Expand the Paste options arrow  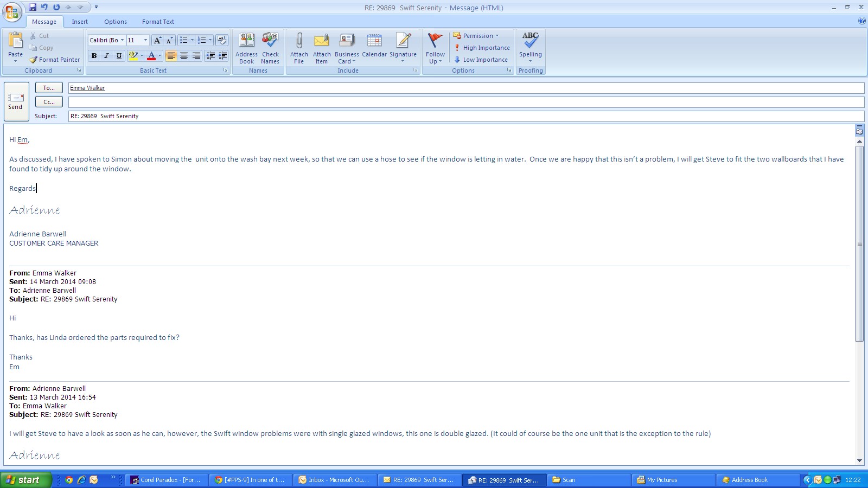pos(16,61)
